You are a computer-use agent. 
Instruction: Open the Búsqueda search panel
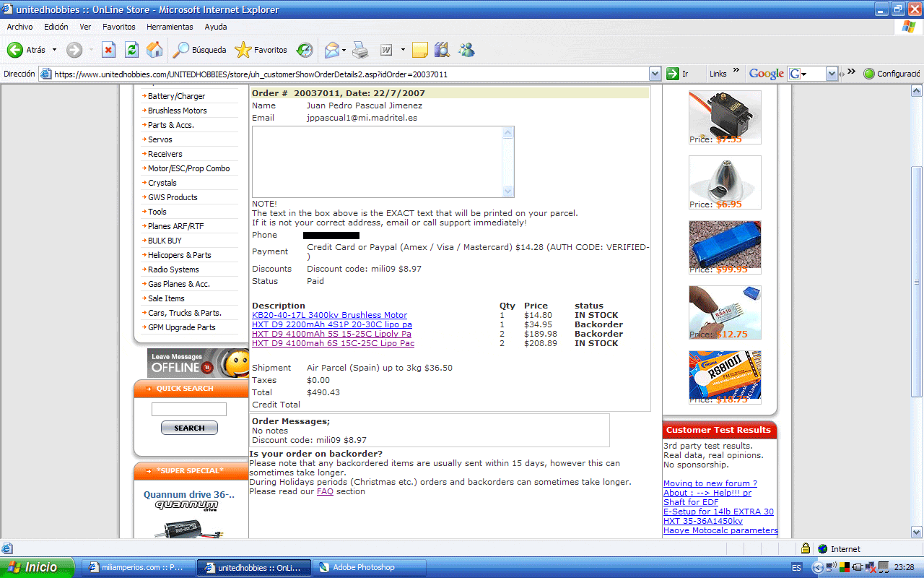tap(200, 50)
